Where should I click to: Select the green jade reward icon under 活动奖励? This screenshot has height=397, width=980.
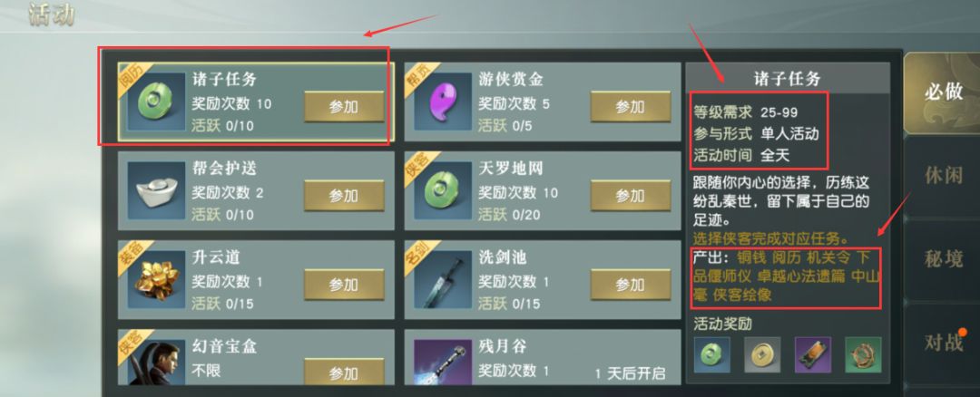712,355
